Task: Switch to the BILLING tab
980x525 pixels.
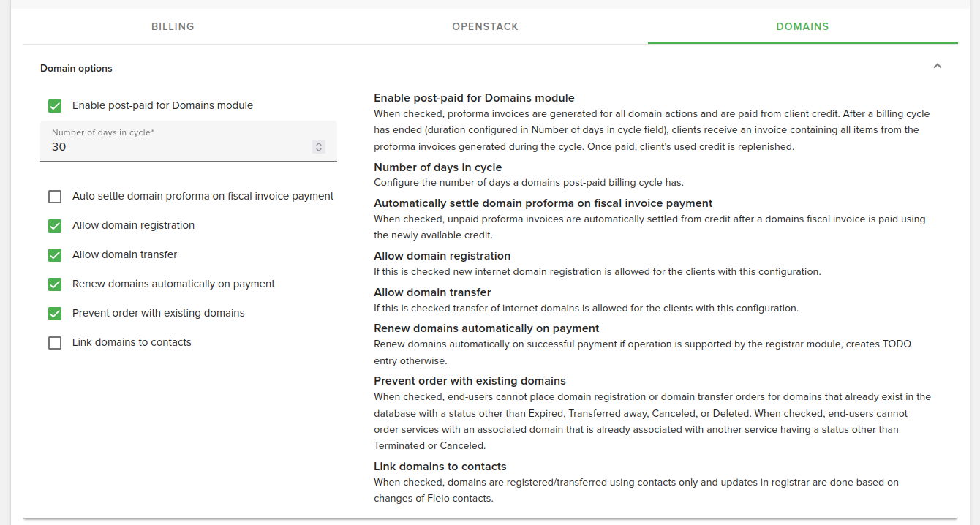Action: [x=173, y=26]
